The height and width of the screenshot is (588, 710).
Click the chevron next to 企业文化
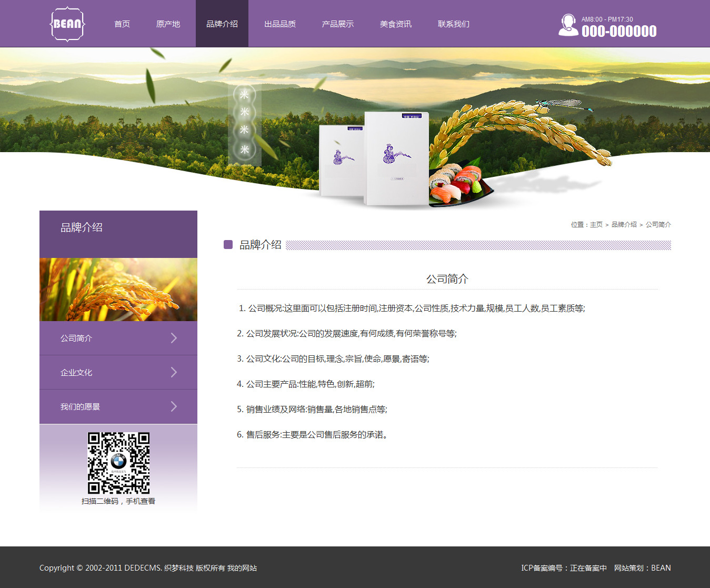174,372
